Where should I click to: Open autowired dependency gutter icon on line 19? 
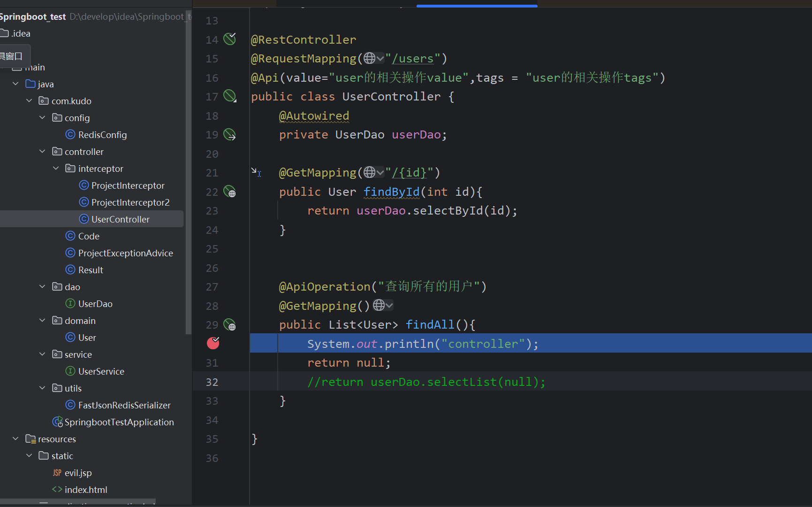click(230, 135)
